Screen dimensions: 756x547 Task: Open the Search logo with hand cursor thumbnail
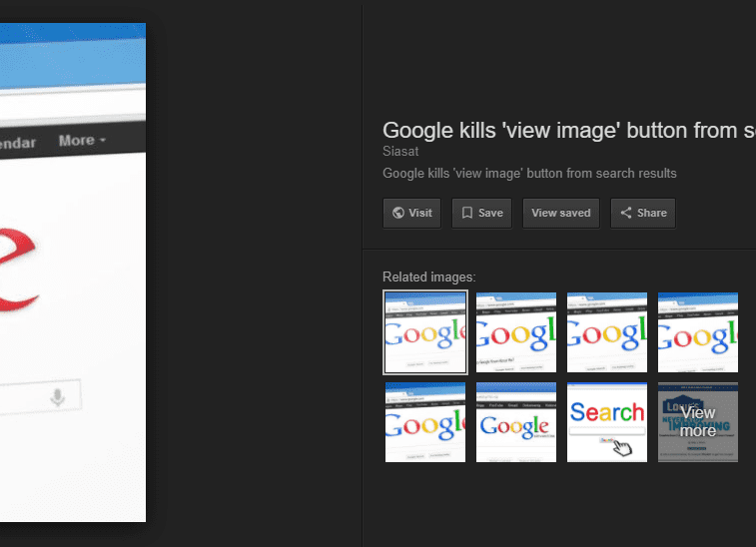[x=607, y=422]
